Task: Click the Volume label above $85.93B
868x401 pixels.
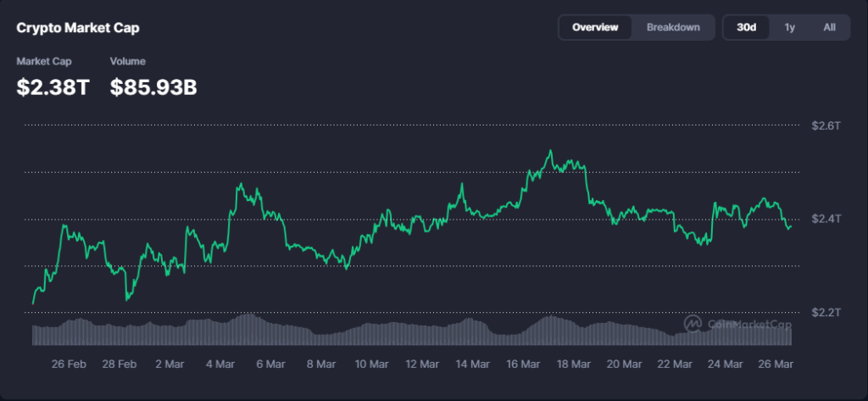Action: 127,61
